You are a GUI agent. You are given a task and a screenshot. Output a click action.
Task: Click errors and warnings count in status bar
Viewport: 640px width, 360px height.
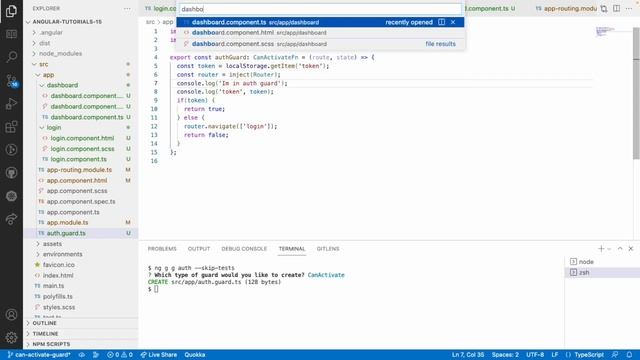point(120,355)
